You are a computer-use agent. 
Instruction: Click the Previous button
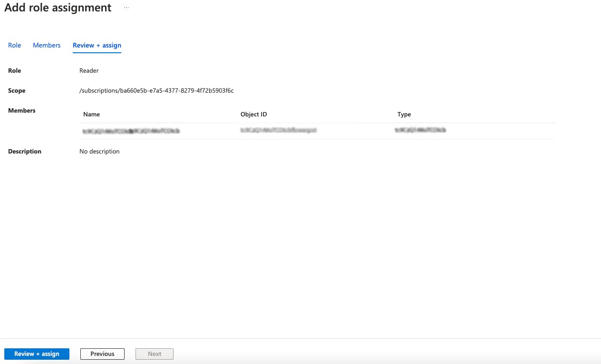click(102, 354)
